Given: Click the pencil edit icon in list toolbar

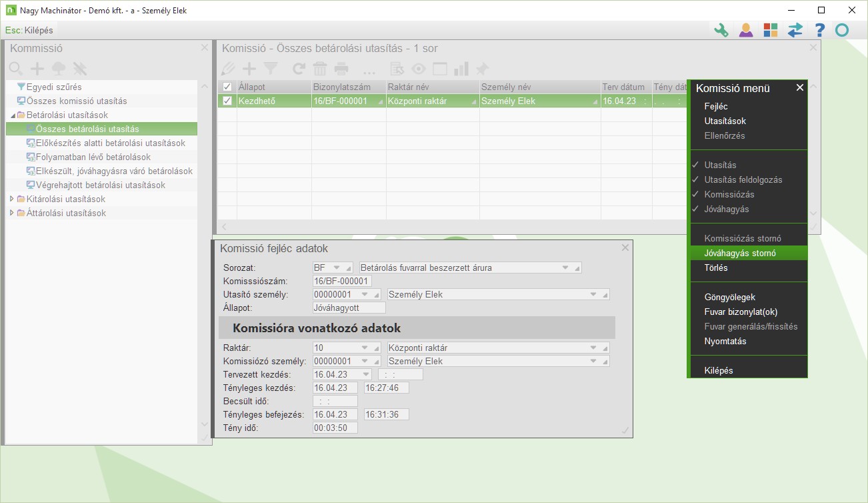Looking at the screenshot, I should tap(228, 68).
